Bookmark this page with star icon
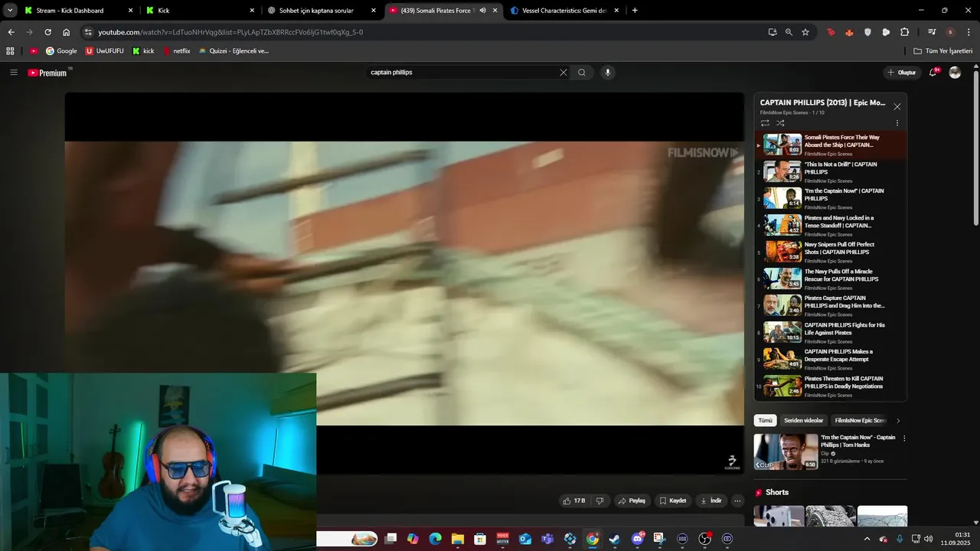This screenshot has width=980, height=551. pyautogui.click(x=805, y=32)
